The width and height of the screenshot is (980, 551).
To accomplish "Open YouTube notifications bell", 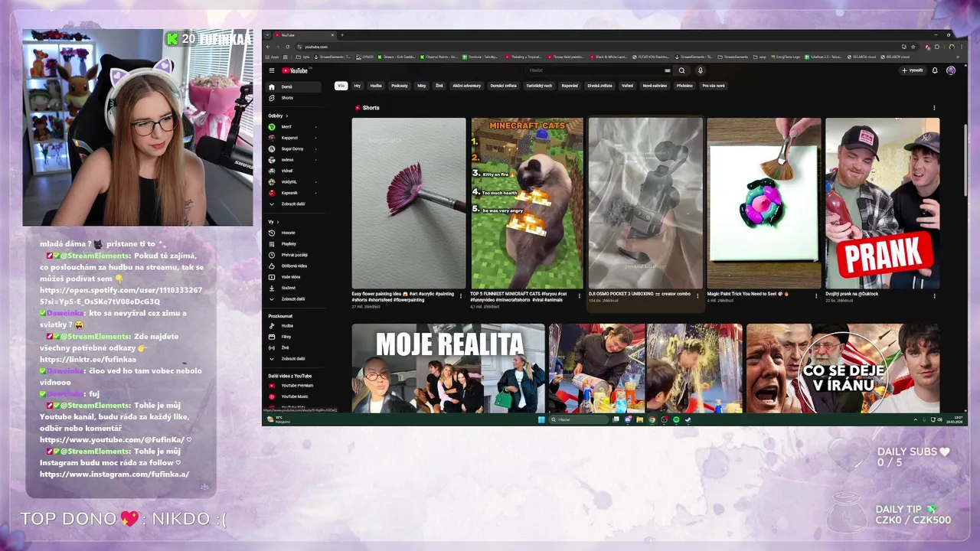I will point(934,70).
